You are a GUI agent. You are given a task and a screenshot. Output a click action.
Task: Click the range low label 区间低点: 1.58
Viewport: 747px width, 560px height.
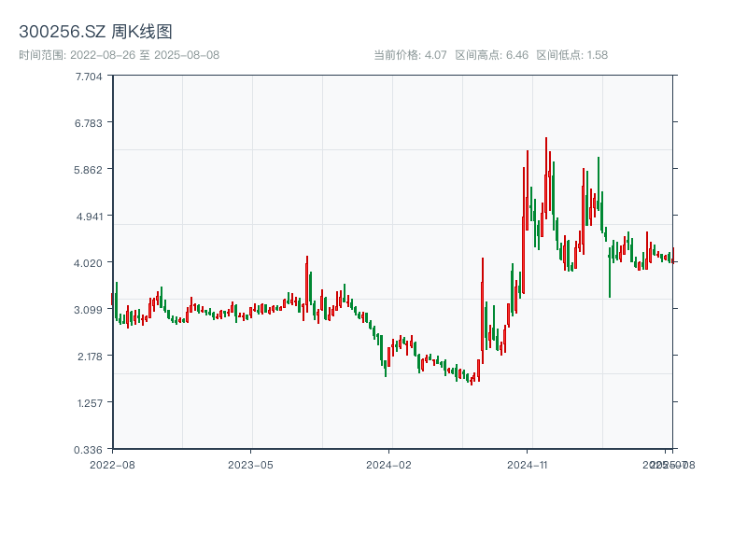point(572,55)
